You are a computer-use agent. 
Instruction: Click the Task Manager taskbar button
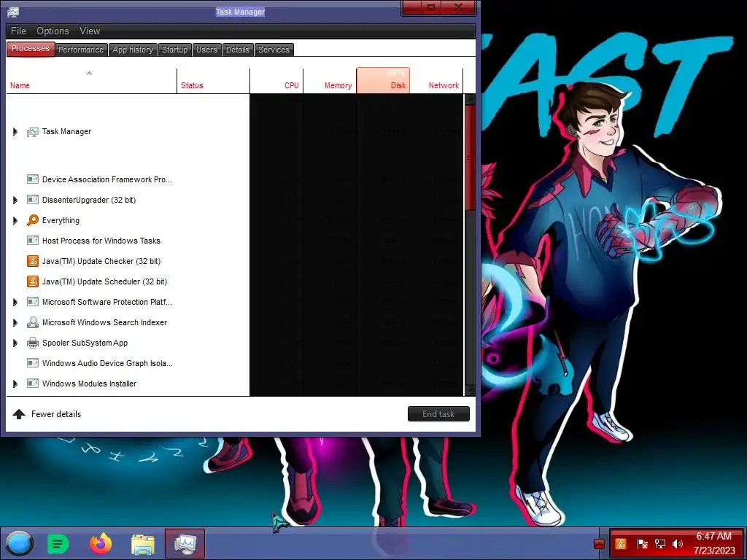[185, 543]
